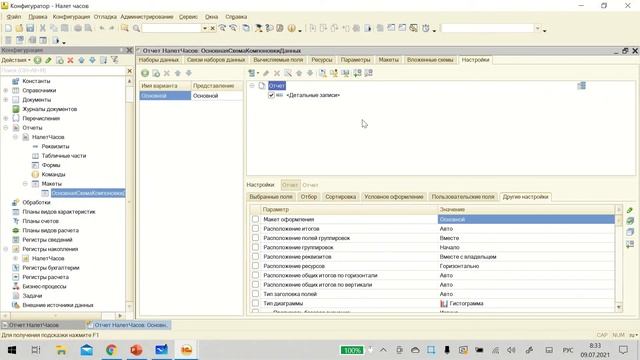Screen dimensions: 640x360
Task: Delete configuration object with red X icon
Action: [x=70, y=60]
